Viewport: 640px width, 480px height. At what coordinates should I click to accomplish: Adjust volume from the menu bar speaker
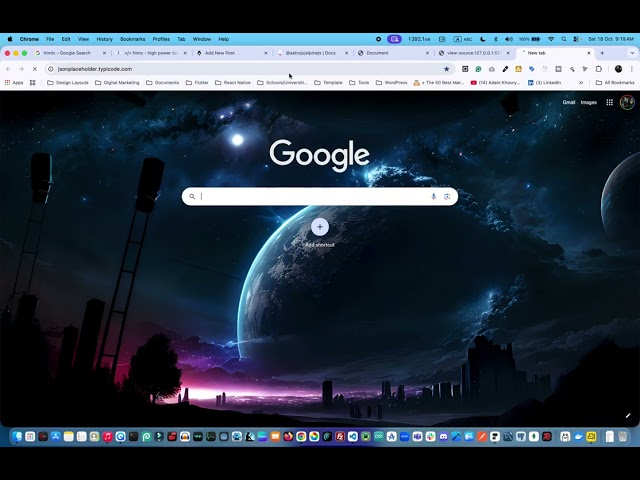click(509, 39)
